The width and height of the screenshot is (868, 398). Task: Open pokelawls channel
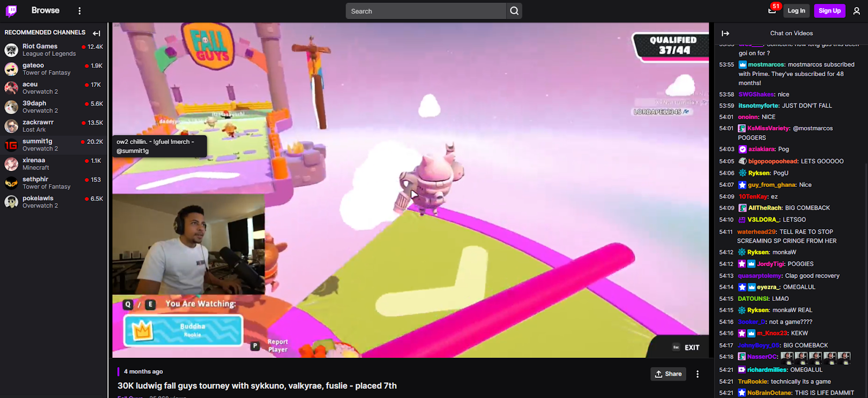click(x=54, y=202)
